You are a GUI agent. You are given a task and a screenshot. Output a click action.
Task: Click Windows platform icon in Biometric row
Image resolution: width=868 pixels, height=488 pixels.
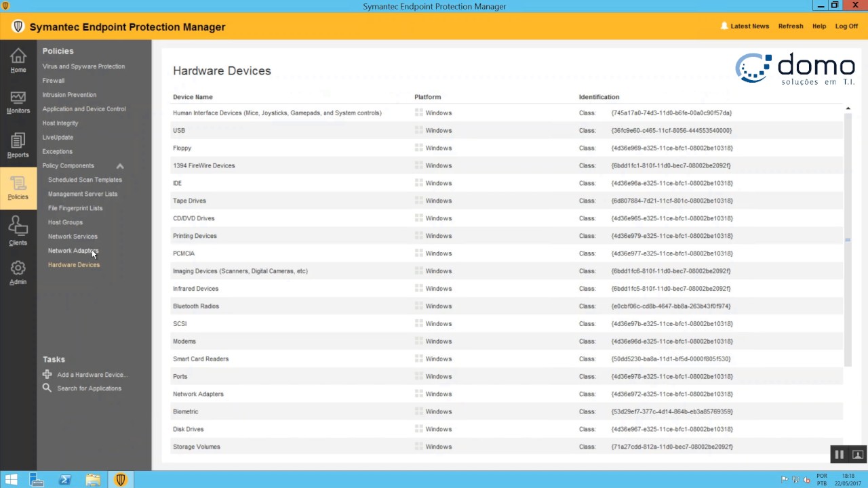click(419, 411)
